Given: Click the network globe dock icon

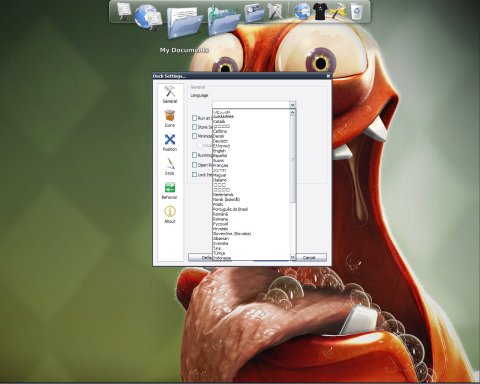Looking at the screenshot, I should coord(148,17).
